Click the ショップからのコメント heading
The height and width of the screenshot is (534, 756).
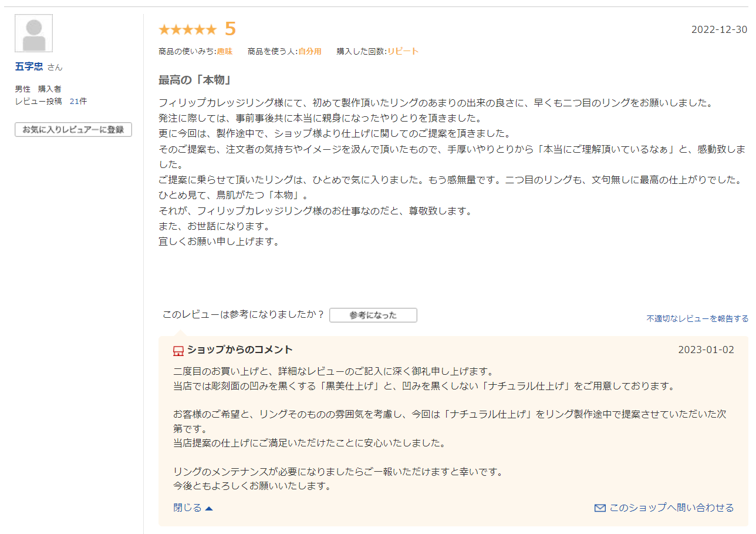(239, 350)
